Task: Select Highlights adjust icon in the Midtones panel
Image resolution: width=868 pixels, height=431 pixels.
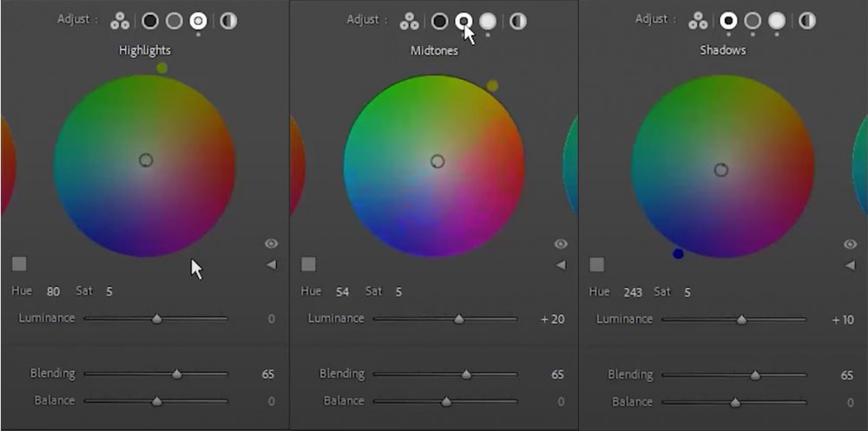Action: (489, 21)
